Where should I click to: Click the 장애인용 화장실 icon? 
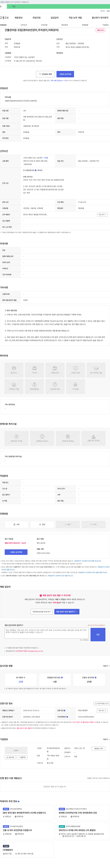[68, 438]
